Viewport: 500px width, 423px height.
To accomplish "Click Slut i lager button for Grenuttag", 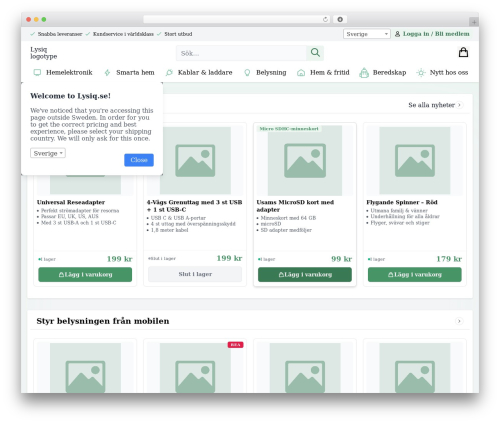I will click(x=195, y=274).
